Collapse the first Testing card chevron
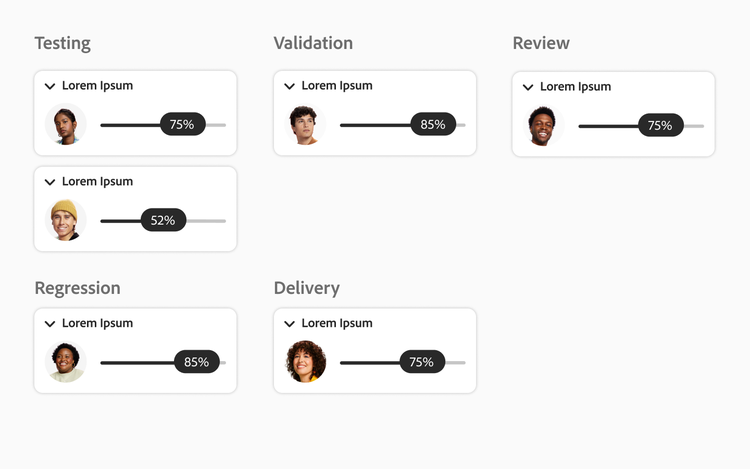This screenshot has height=469, width=750. click(x=50, y=86)
